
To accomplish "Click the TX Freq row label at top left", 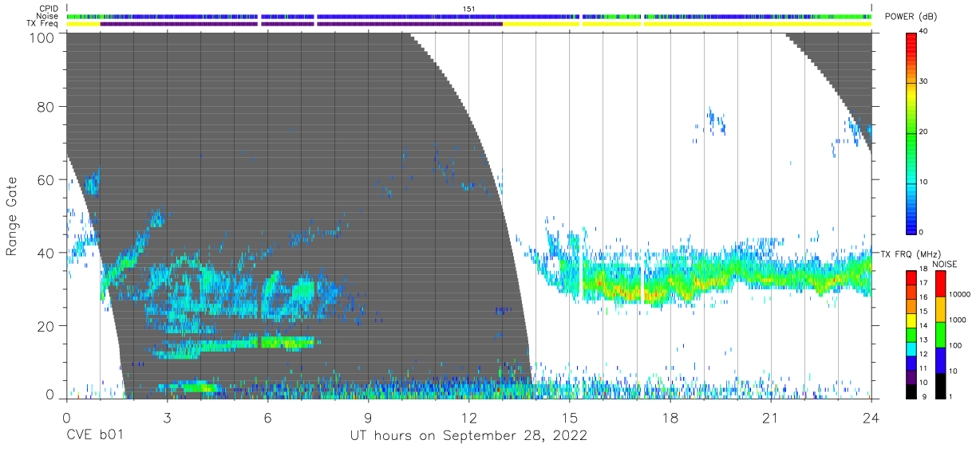I will [x=43, y=23].
